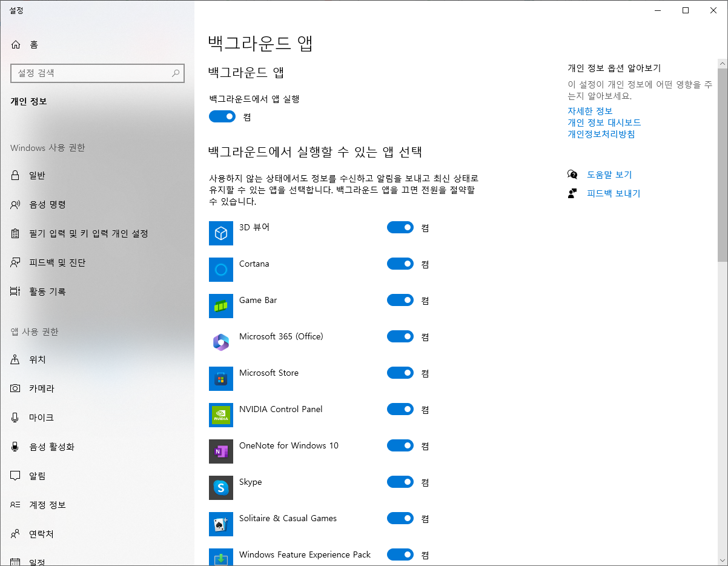Click the Cortana app icon
The width and height of the screenshot is (728, 566).
click(x=221, y=270)
